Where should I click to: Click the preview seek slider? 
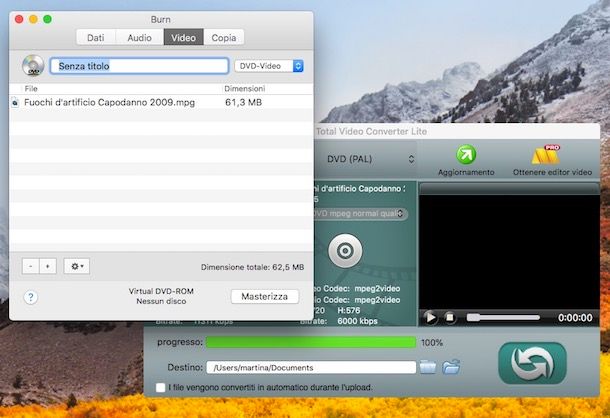pyautogui.click(x=503, y=318)
